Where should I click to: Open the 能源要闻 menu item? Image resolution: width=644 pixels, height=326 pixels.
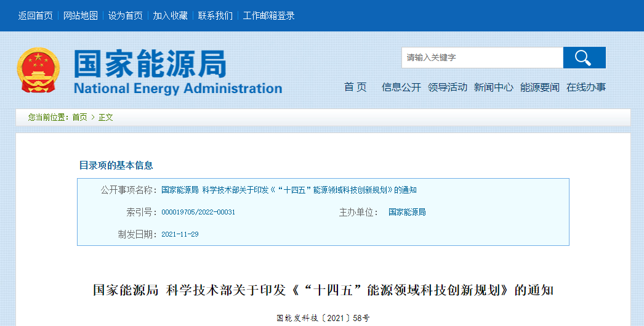pyautogui.click(x=540, y=87)
